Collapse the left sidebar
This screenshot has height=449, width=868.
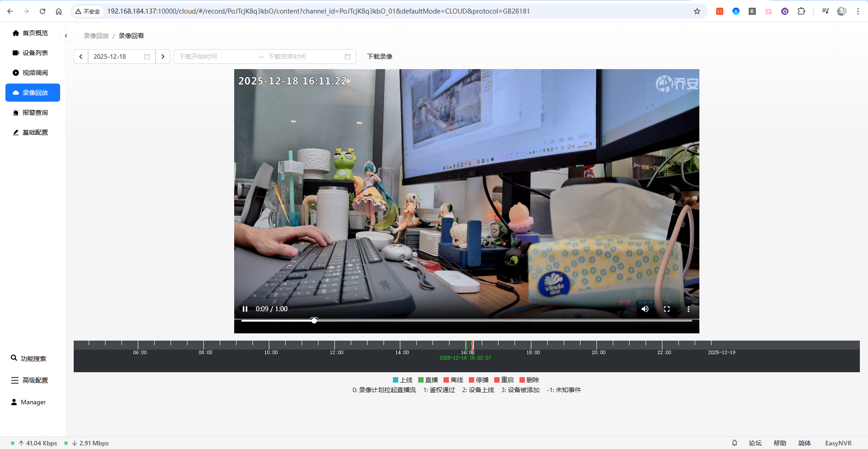pos(66,36)
